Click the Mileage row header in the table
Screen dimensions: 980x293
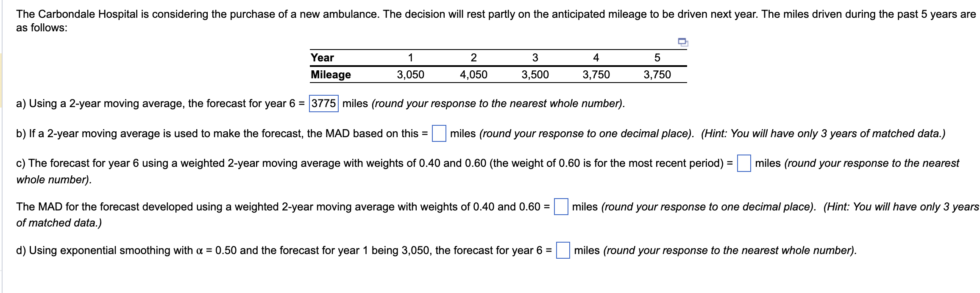[x=330, y=75]
